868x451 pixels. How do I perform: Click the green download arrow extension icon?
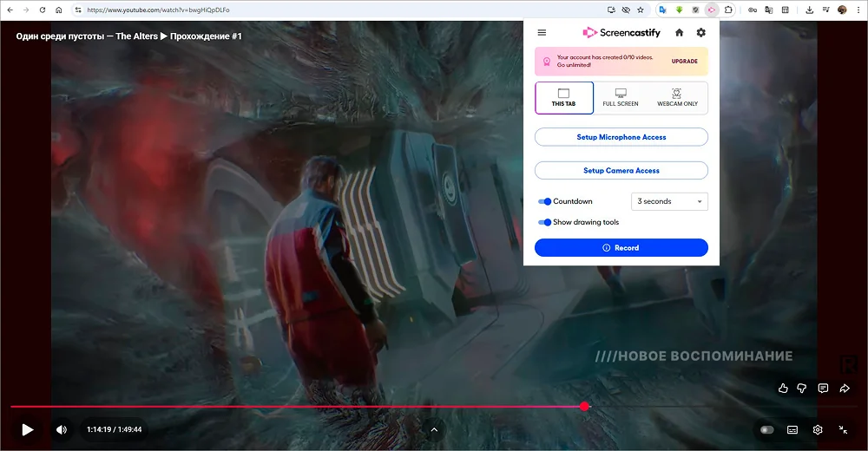(x=680, y=10)
